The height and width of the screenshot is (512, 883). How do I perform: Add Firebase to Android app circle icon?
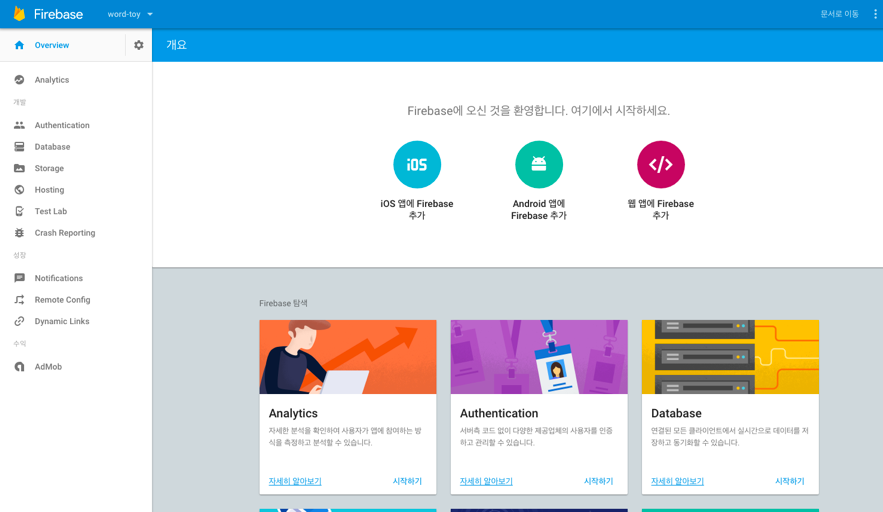coord(539,164)
